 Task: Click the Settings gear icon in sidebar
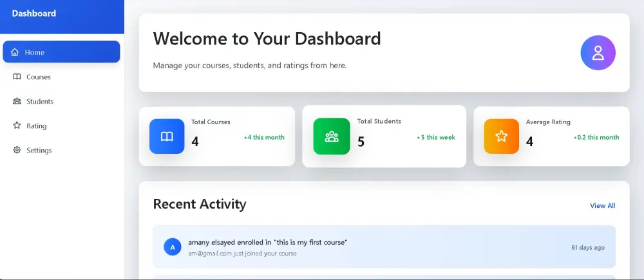pyautogui.click(x=17, y=150)
